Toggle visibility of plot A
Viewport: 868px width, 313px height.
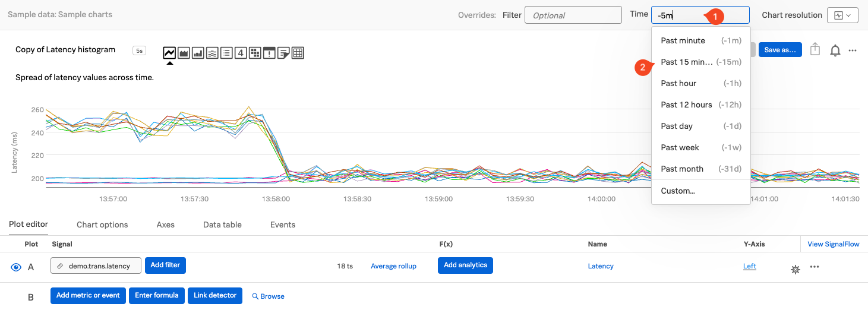click(16, 267)
